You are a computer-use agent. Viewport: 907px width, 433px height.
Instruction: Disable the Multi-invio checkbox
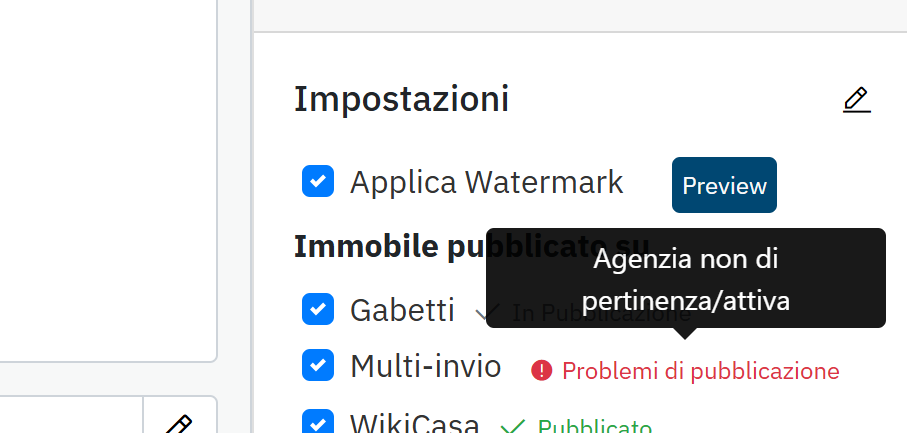[x=318, y=366]
